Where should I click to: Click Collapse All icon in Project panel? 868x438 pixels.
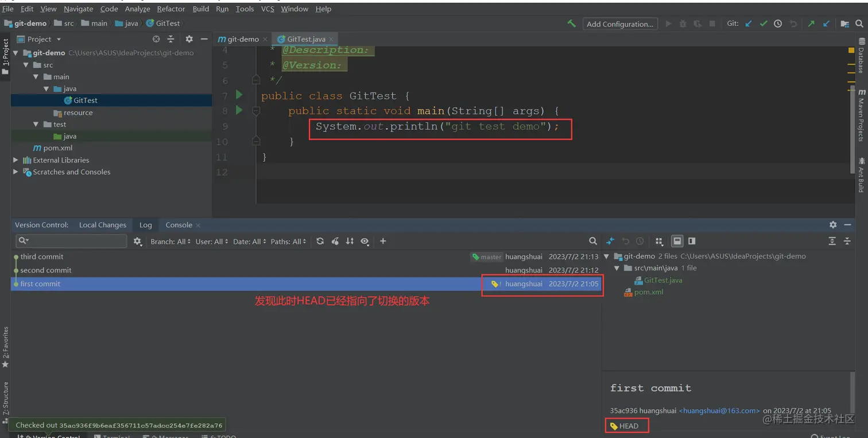tap(170, 39)
